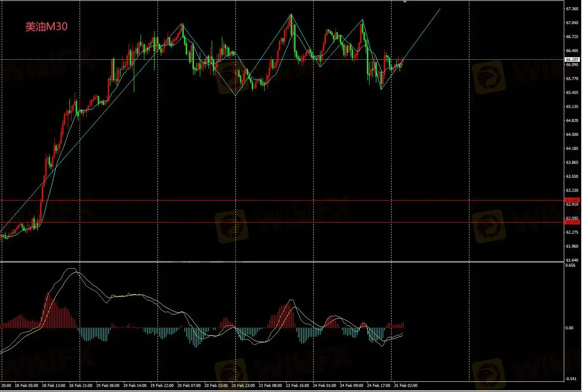Click price axis label 63.550
582x392 pixels.
572,177
